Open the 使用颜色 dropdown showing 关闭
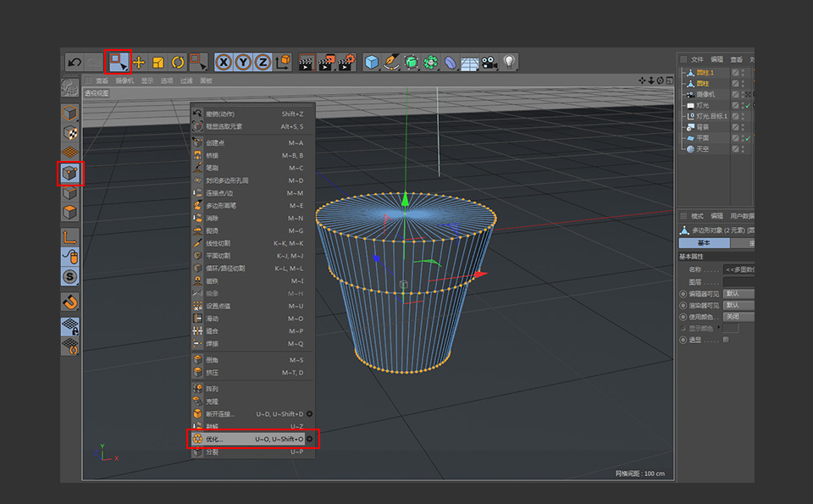Viewport: 813px width, 504px height. pos(739,317)
